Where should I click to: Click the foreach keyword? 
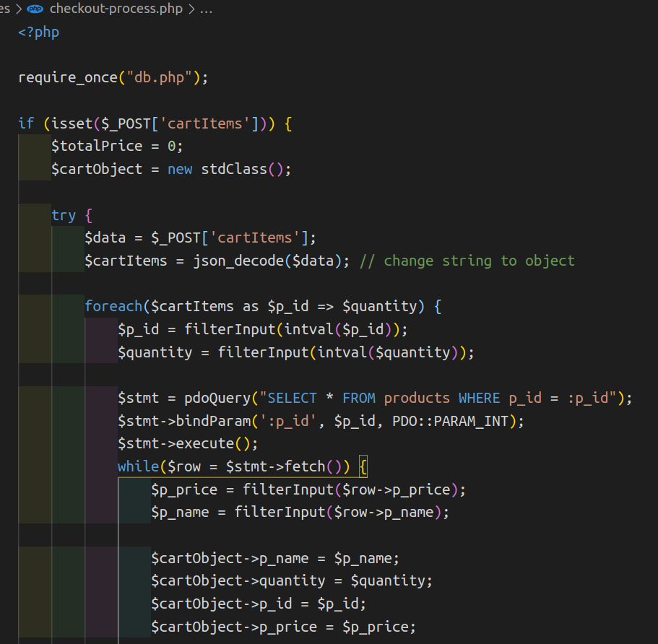(x=113, y=306)
